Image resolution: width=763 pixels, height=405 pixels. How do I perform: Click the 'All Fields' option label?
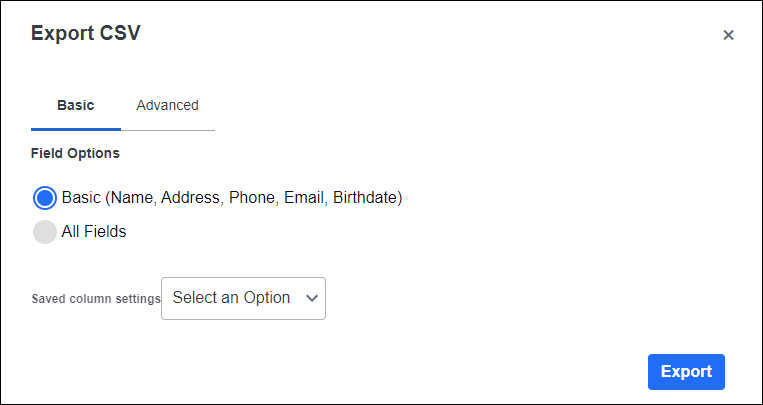[x=94, y=232]
